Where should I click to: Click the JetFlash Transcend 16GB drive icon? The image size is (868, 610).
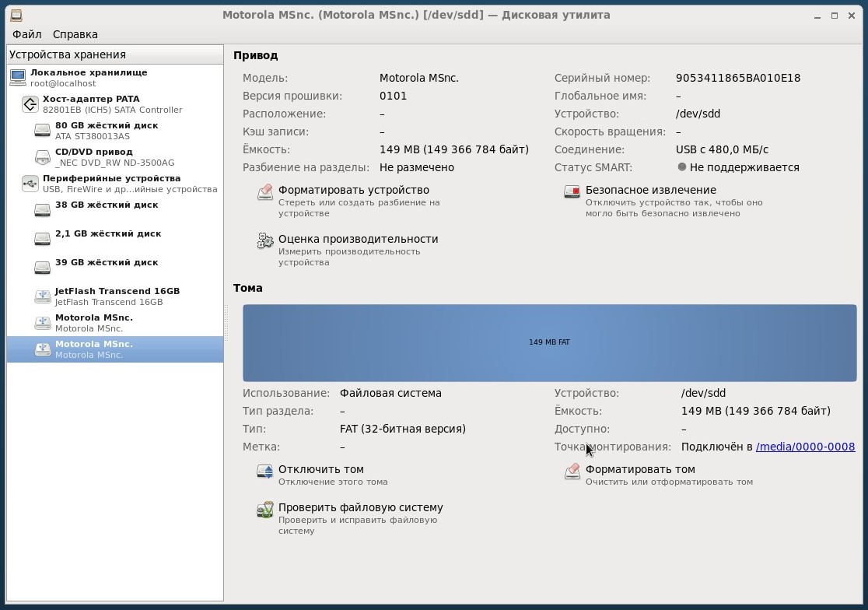click(43, 296)
